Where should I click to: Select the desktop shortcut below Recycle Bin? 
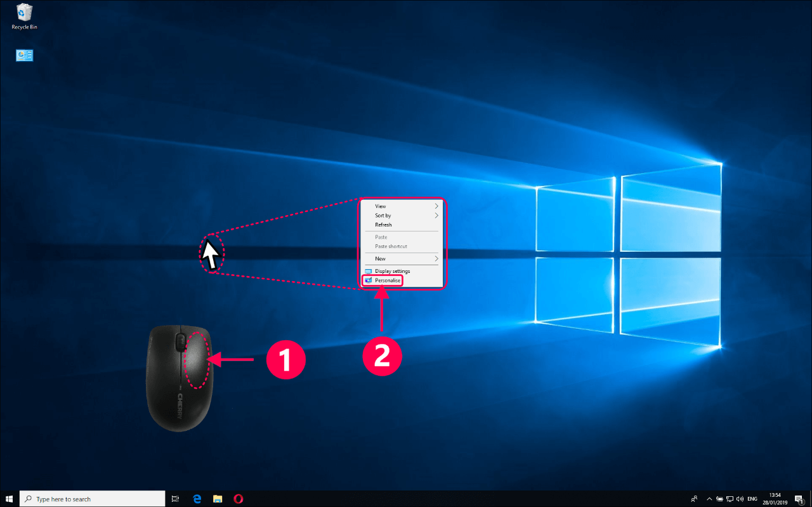pyautogui.click(x=24, y=56)
